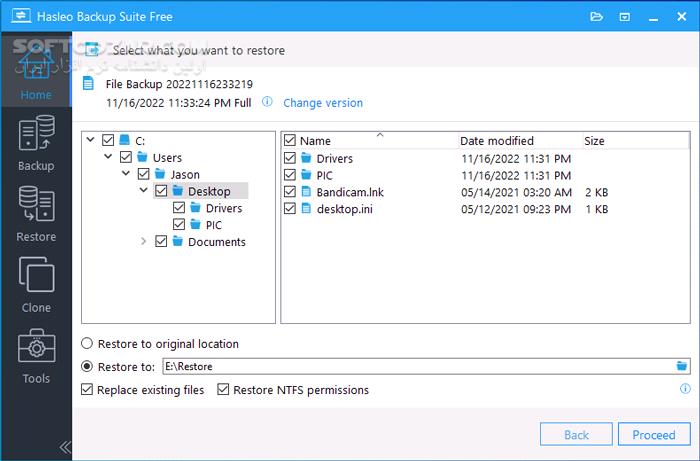
Task: Click the restore wizard icon beside heading
Action: [x=92, y=49]
